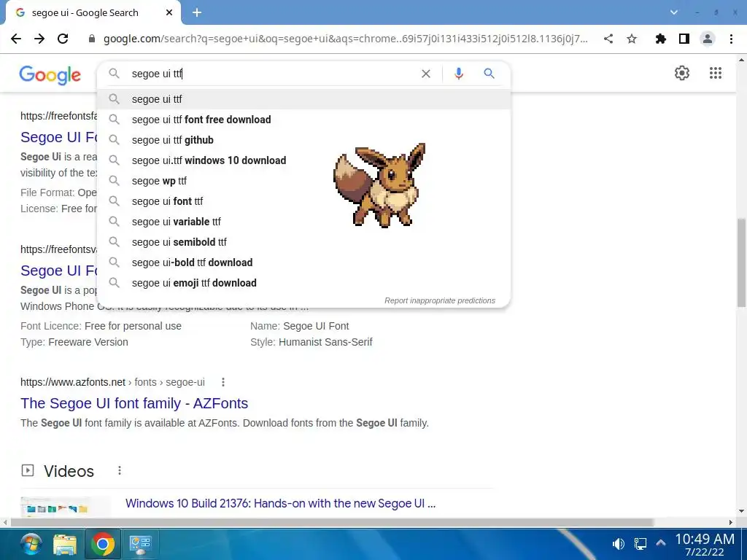Click scrollbar down arrow
Image resolution: width=747 pixels, height=560 pixels.
(x=741, y=511)
